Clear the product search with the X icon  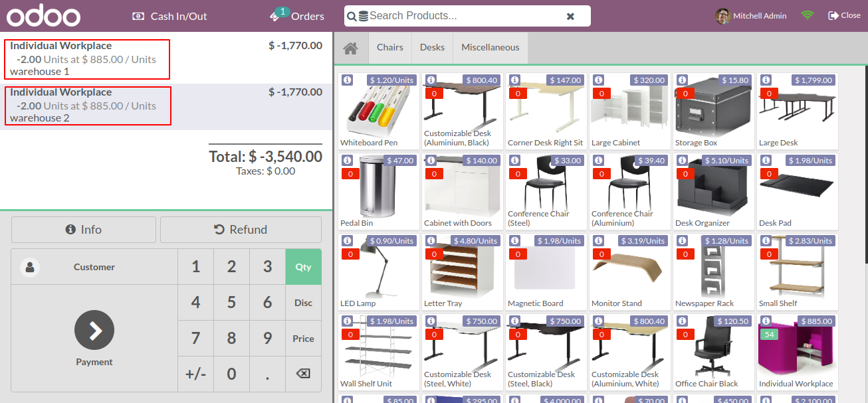click(x=570, y=16)
